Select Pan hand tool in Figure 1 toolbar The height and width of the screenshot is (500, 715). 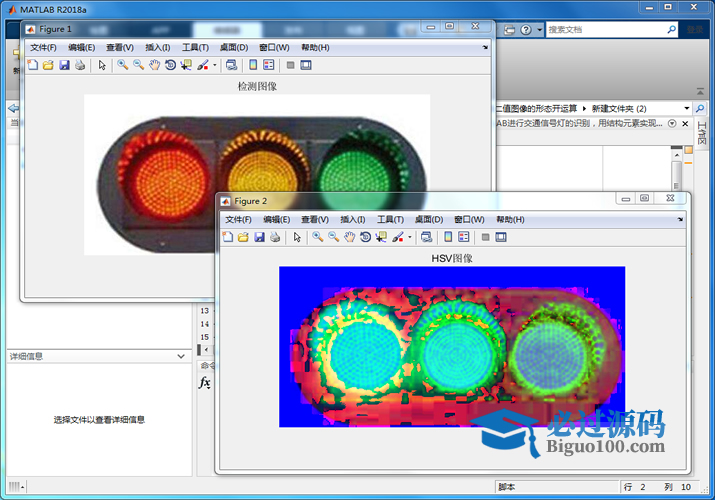[x=155, y=65]
